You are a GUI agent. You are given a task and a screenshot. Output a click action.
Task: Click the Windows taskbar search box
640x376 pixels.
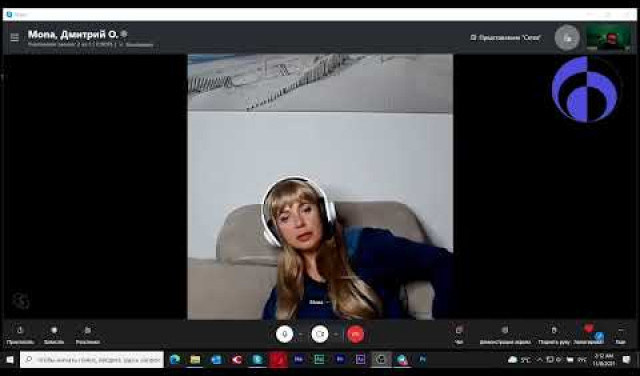[x=92, y=360]
